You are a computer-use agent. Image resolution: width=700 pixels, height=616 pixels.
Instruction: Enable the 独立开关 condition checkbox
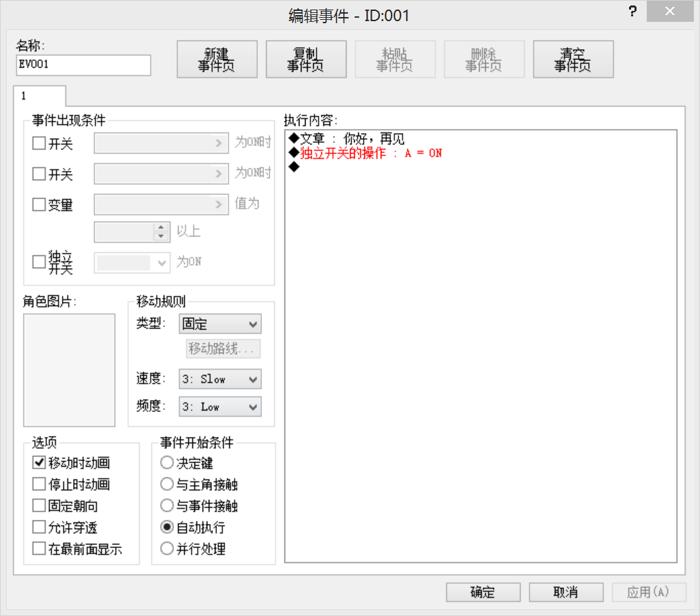pos(39,261)
